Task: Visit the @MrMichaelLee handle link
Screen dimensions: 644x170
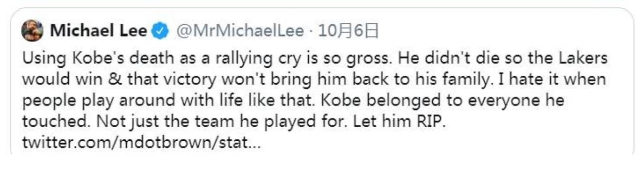Action: (239, 32)
